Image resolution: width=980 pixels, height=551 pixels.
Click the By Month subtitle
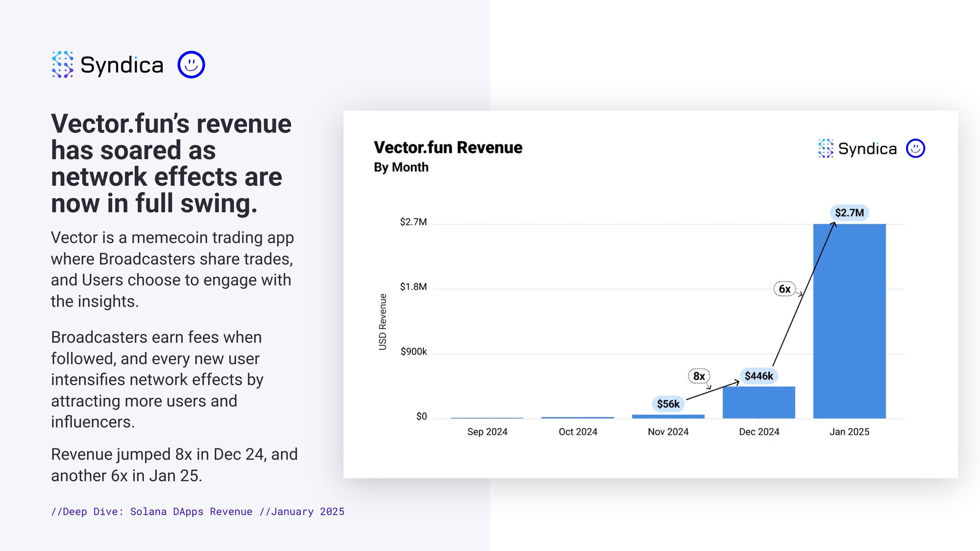pyautogui.click(x=401, y=168)
